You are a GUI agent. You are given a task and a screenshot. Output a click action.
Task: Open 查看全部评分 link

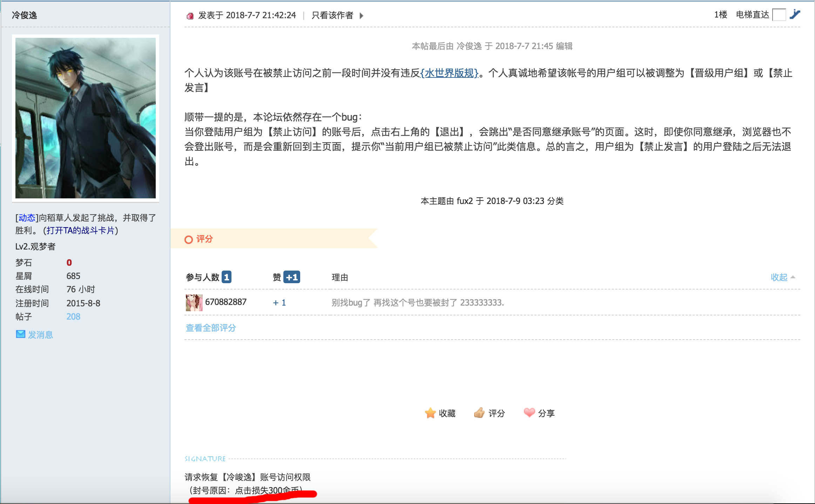point(211,328)
